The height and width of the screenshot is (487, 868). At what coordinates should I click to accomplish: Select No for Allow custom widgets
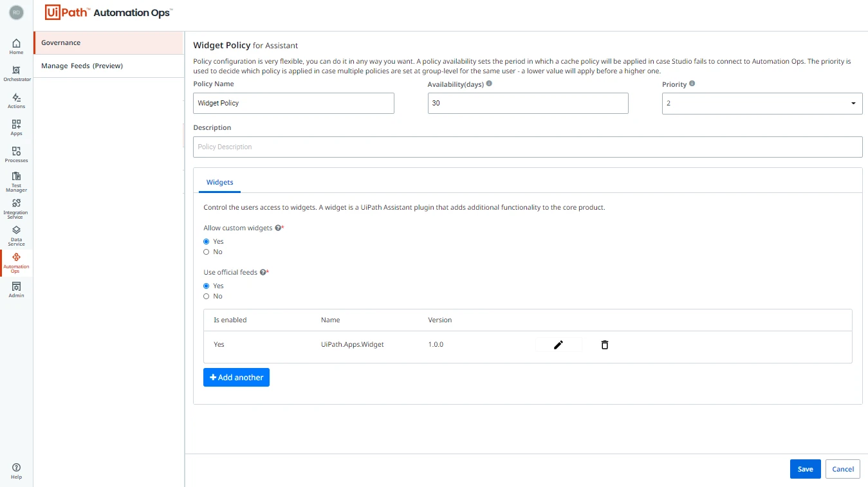[x=207, y=252]
